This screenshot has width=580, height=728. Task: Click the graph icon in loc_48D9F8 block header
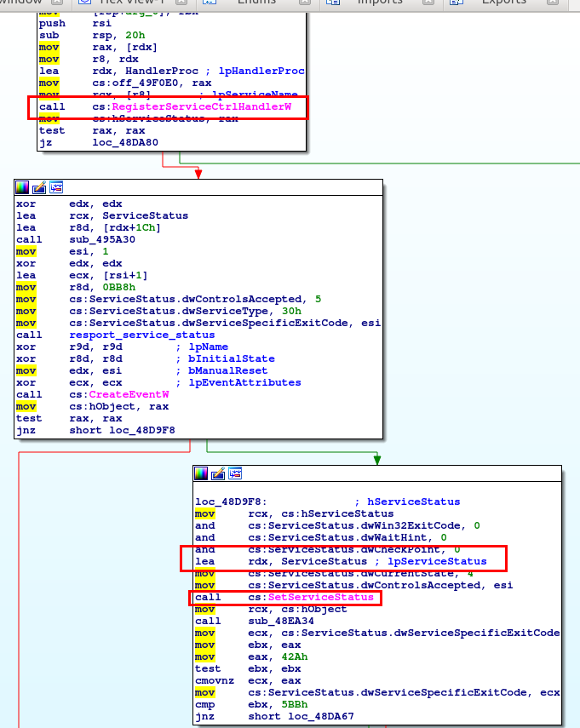(x=235, y=473)
